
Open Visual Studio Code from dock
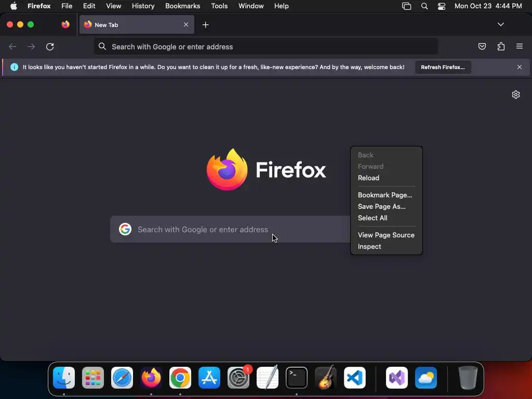coord(355,378)
